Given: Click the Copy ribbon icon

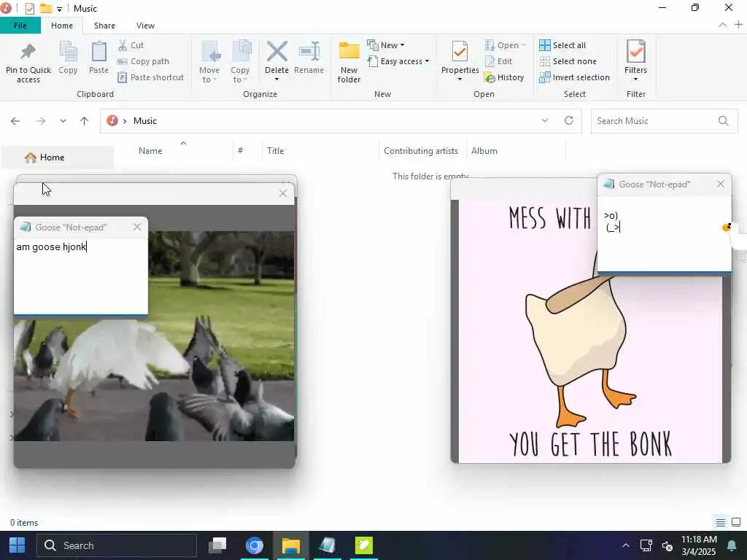Looking at the screenshot, I should 68,58.
